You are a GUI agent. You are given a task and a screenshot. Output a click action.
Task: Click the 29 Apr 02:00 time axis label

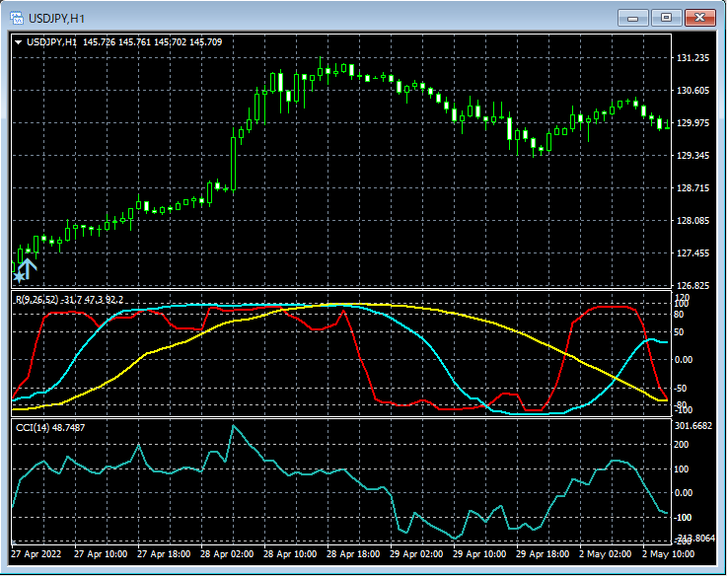[416, 553]
